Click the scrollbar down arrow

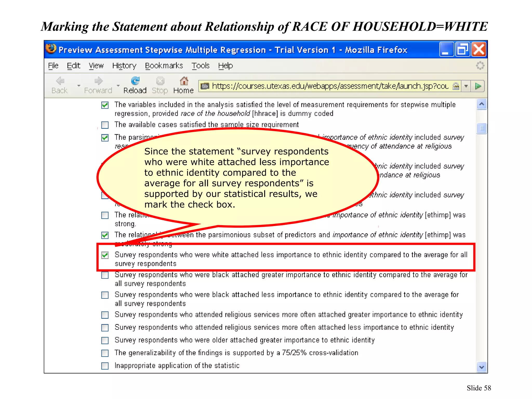click(482, 367)
